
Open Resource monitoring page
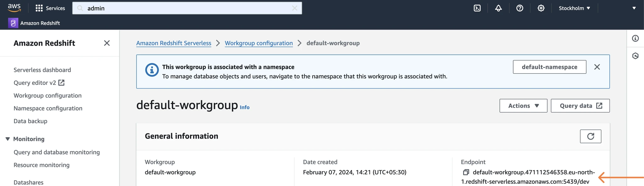tap(42, 165)
